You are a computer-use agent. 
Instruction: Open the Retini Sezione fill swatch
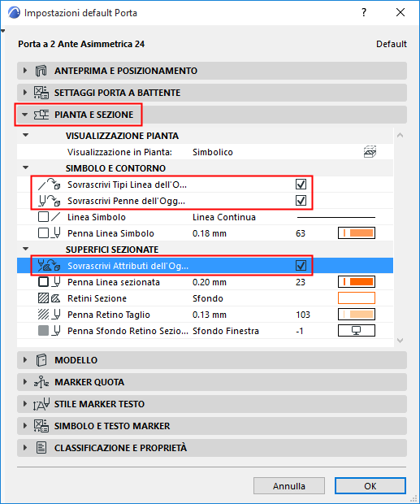357,298
